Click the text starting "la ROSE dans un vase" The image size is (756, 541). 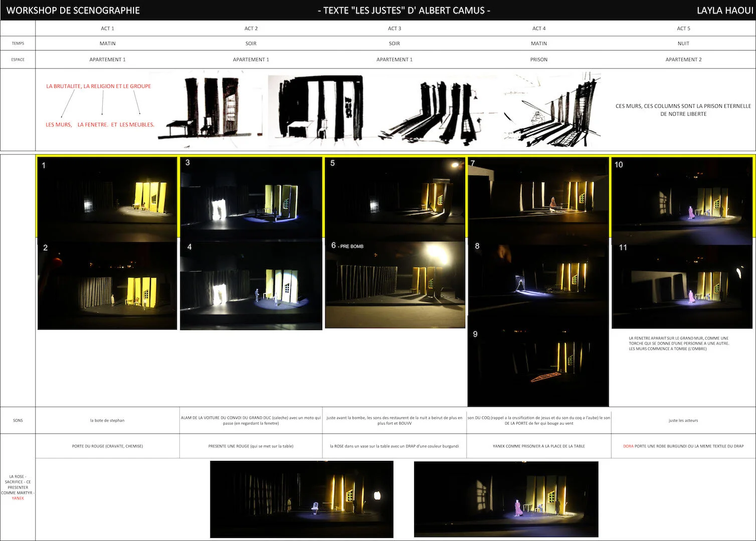[395, 446]
